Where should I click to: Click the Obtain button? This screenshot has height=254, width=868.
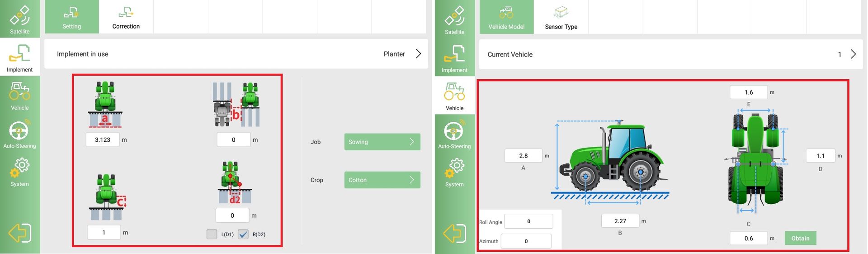[800, 238]
